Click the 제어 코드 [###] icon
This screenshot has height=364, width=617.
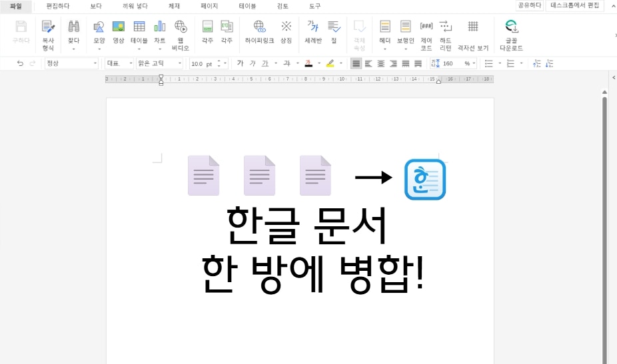point(426,27)
